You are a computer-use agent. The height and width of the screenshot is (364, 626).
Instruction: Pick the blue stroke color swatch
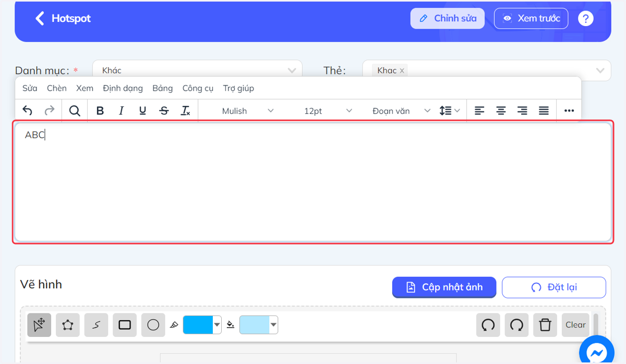point(198,324)
